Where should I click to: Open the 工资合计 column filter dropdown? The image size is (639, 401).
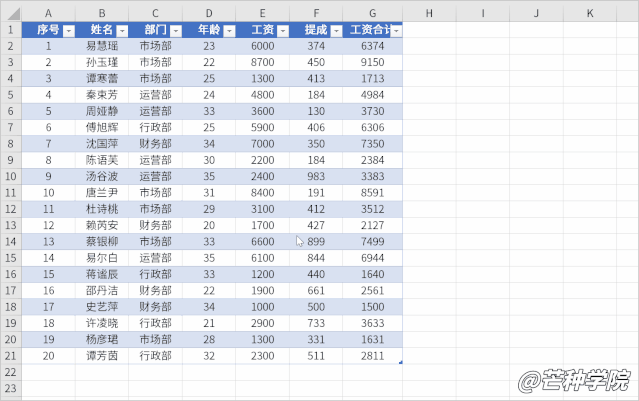(x=396, y=31)
